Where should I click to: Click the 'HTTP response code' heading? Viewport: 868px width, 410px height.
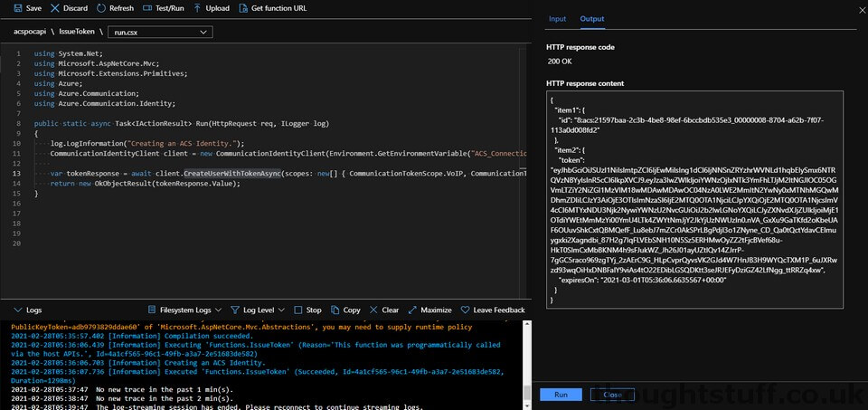pyautogui.click(x=580, y=47)
